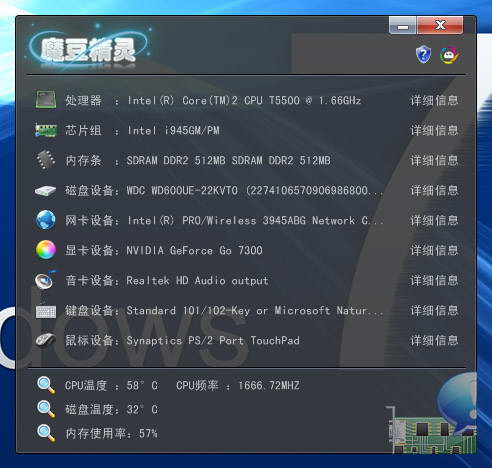Open 详细信息 for the 处理器 row
The image size is (492, 468).
(434, 100)
